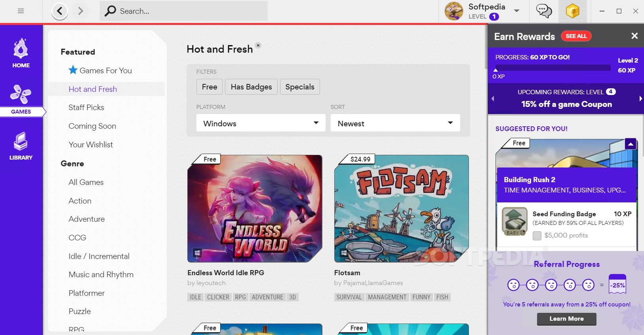Click Windows platform icon on Endless World
Viewport: 644px width, 335px height.
[x=197, y=253]
